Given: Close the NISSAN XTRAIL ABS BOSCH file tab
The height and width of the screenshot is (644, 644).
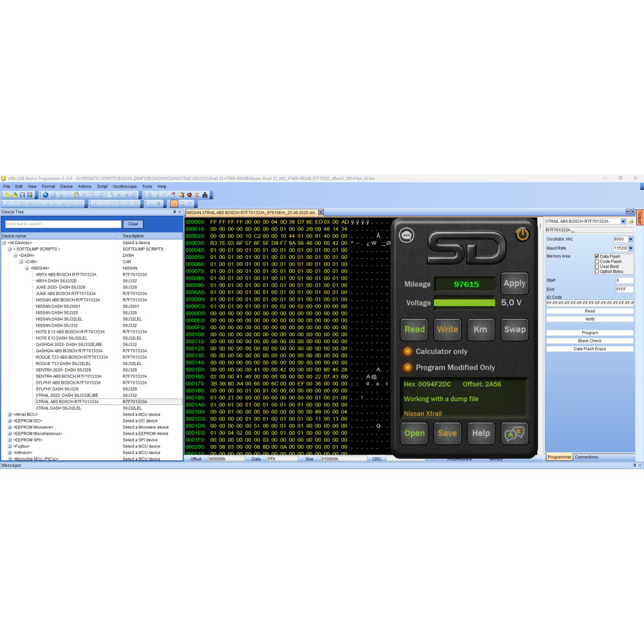Looking at the screenshot, I should (x=321, y=213).
